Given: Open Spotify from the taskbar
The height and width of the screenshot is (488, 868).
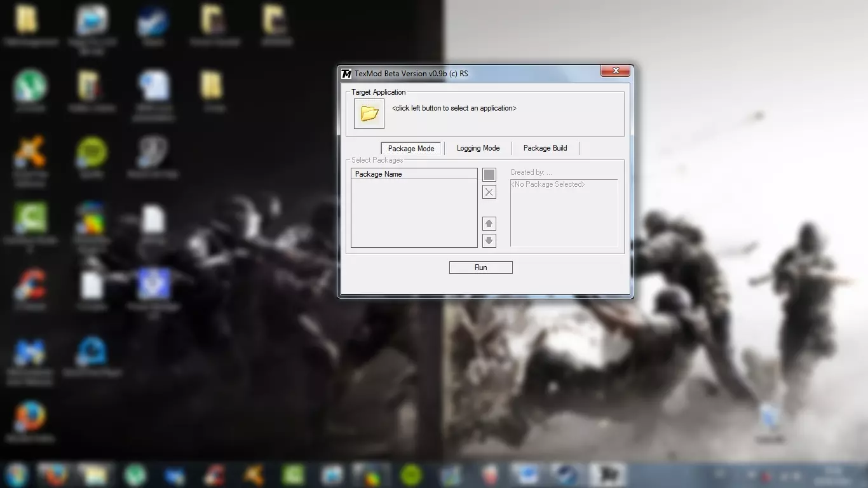Looking at the screenshot, I should point(412,475).
